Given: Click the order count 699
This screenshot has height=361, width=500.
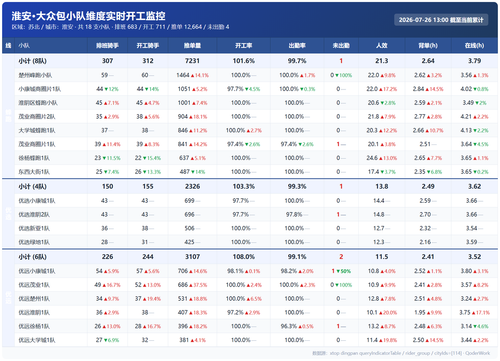Looking at the screenshot, I should pos(189,201).
